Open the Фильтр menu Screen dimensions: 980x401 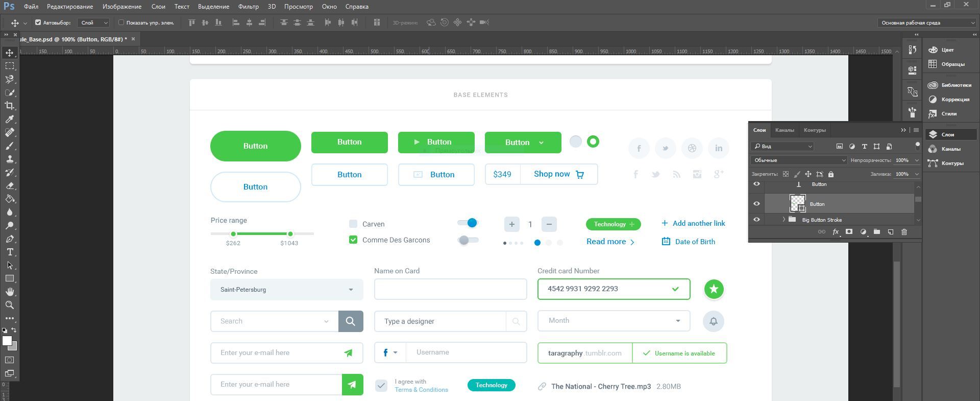[x=248, y=7]
